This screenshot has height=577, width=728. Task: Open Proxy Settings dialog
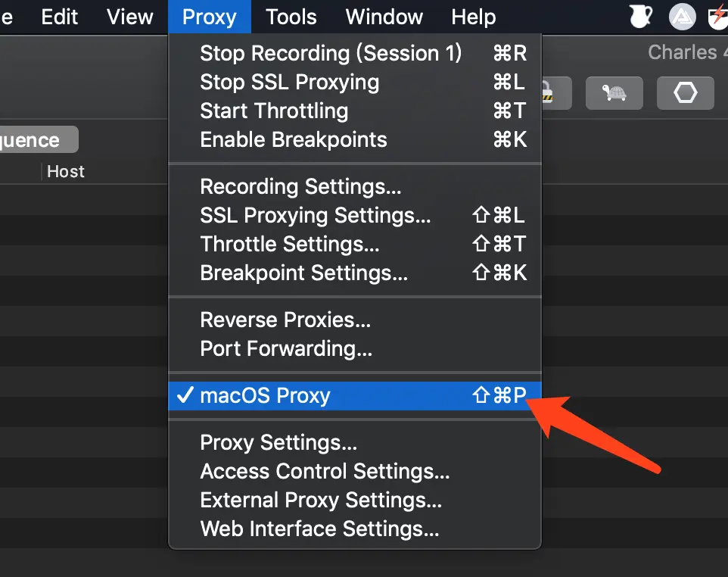pyautogui.click(x=278, y=442)
